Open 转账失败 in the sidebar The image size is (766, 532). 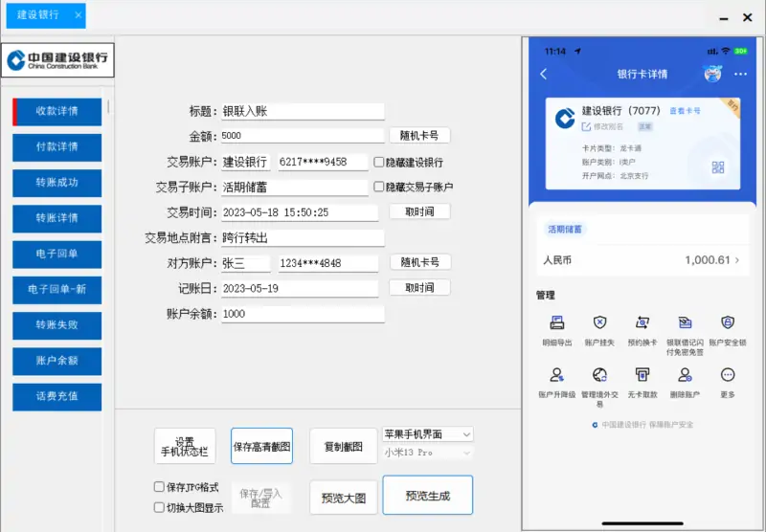[56, 325]
